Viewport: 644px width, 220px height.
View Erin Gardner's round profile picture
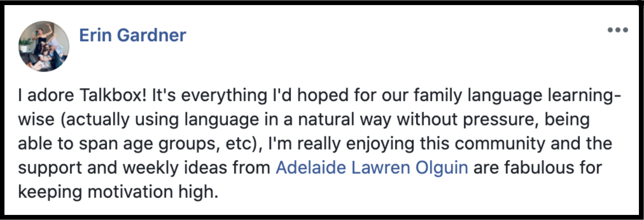(44, 46)
